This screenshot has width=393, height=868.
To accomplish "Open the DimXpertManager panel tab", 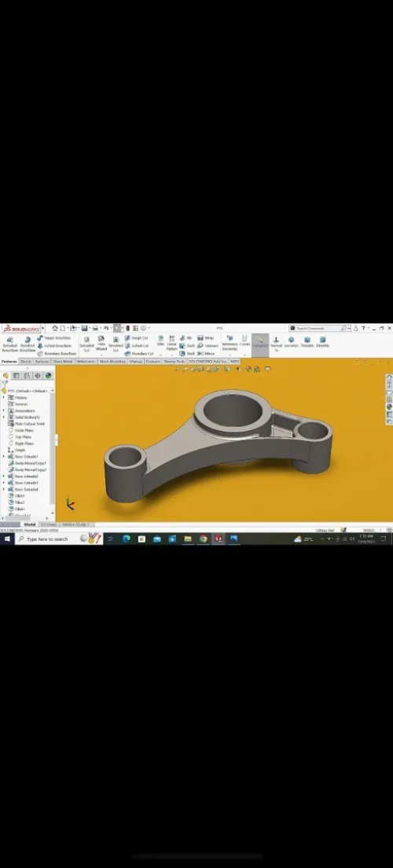I will [38, 375].
